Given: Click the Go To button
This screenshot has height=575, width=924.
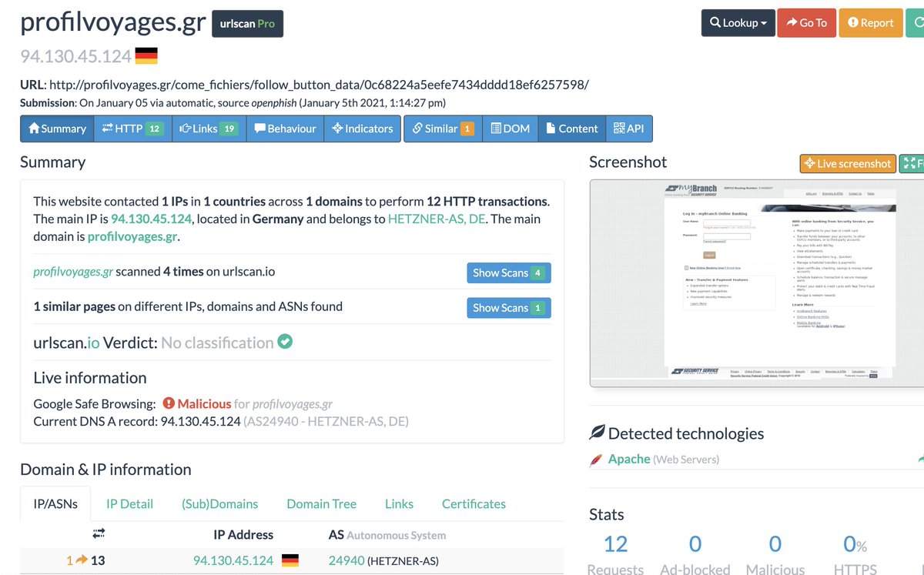Looking at the screenshot, I should point(805,23).
